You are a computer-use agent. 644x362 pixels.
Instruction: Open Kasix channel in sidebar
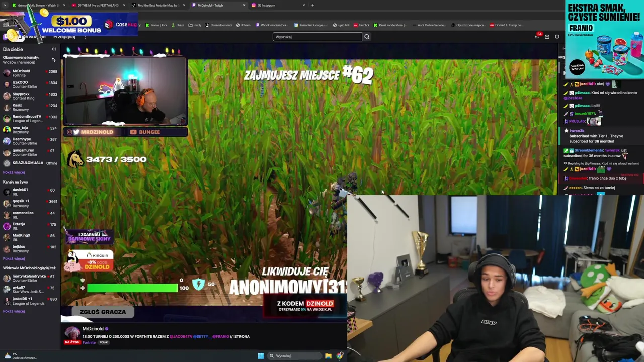[30, 107]
